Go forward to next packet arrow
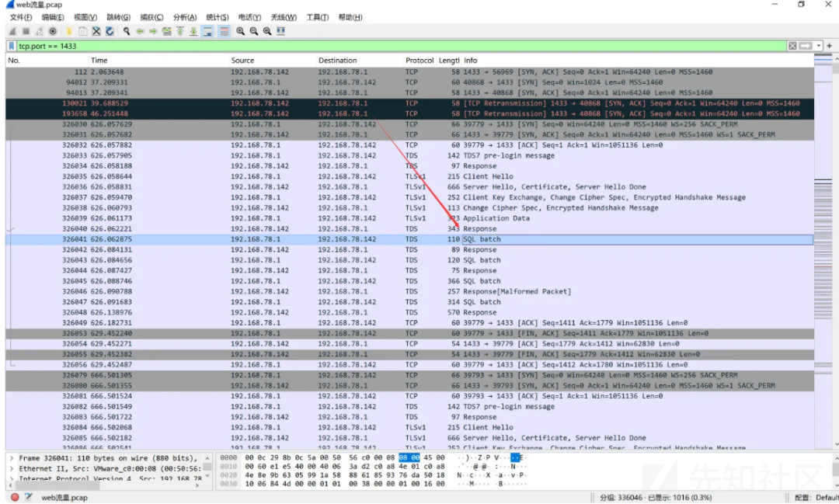This screenshot has height=504, width=839. coord(154,32)
